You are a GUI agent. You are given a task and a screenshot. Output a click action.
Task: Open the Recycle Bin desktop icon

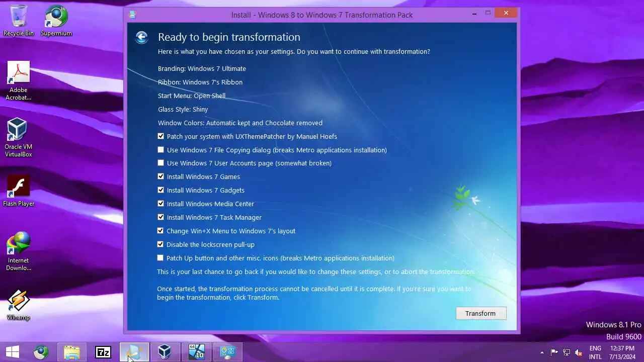click(x=19, y=21)
